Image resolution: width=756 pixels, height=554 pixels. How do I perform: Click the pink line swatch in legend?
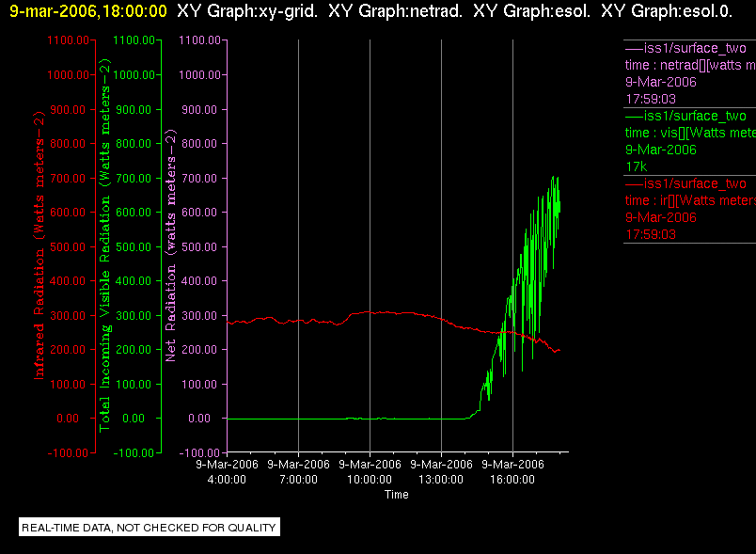[x=634, y=49]
